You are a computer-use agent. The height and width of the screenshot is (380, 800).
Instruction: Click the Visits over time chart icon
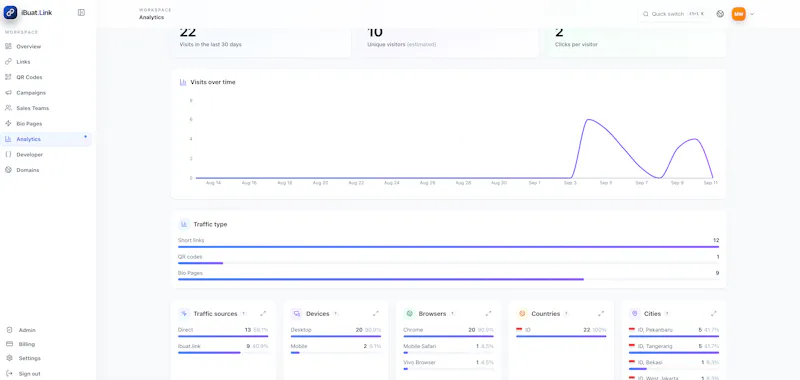(183, 82)
